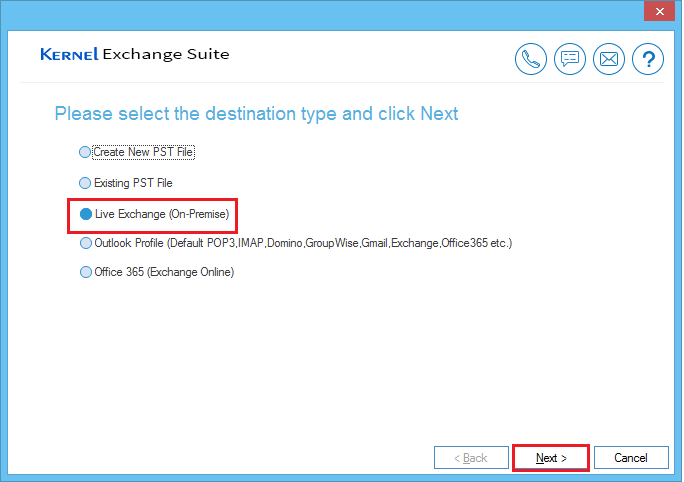The image size is (684, 482).
Task: Select Live Exchange (On-Premise) option
Action: click(x=154, y=214)
